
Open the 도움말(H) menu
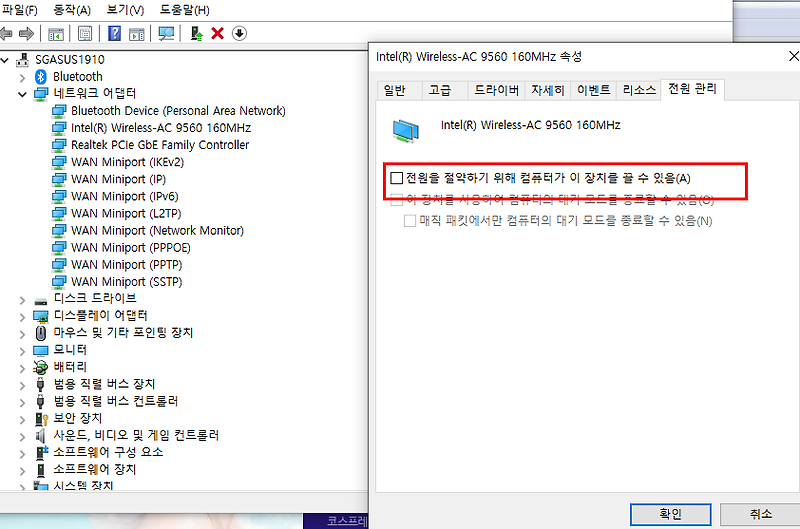(x=184, y=10)
